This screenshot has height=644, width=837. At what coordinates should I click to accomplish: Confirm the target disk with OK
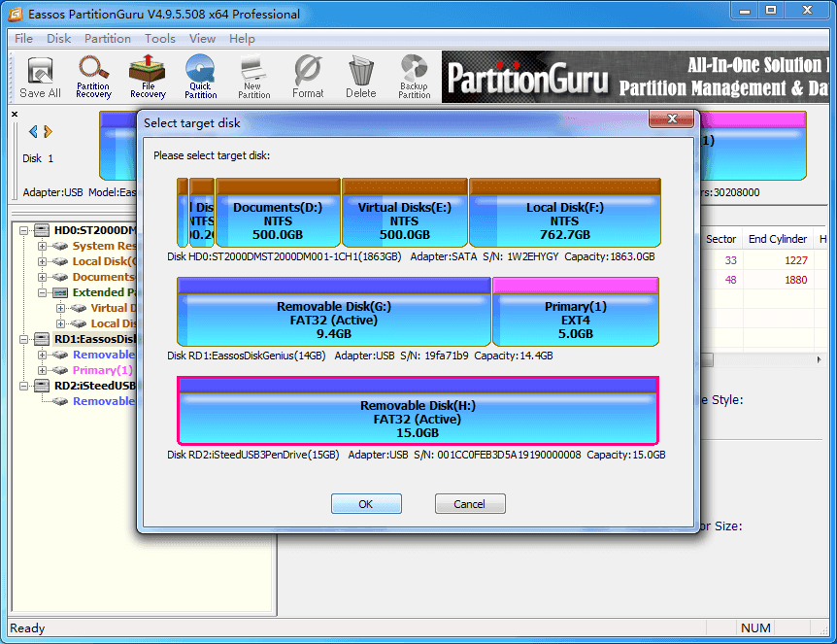[366, 503]
